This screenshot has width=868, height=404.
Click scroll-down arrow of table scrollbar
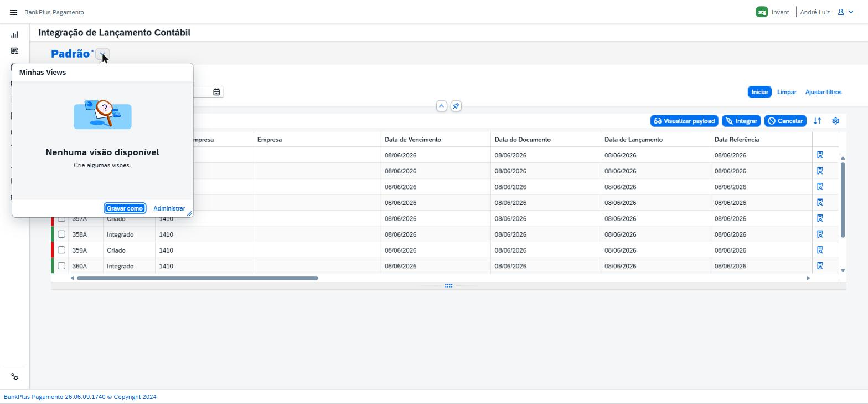point(843,270)
